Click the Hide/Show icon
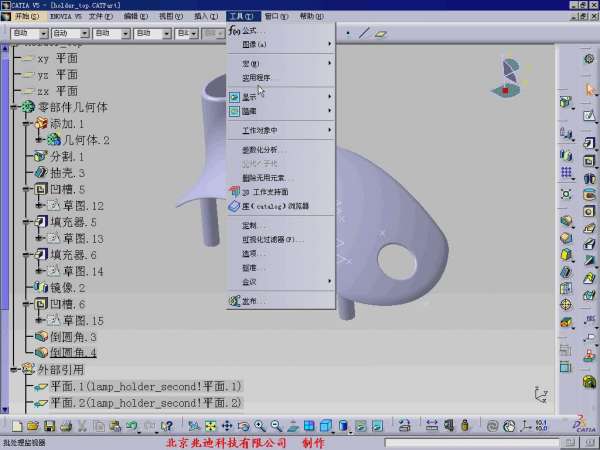 360,426
